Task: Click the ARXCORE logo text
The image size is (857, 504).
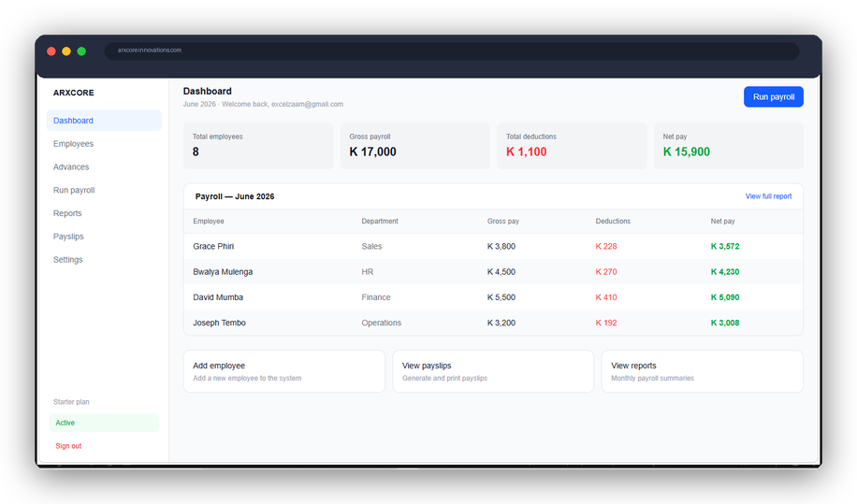Action: pos(74,93)
